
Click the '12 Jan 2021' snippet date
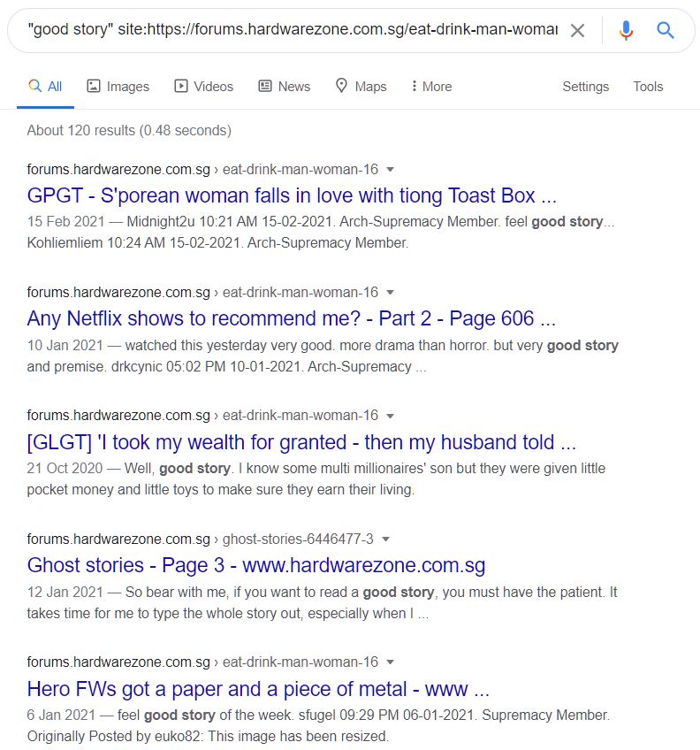click(x=65, y=593)
